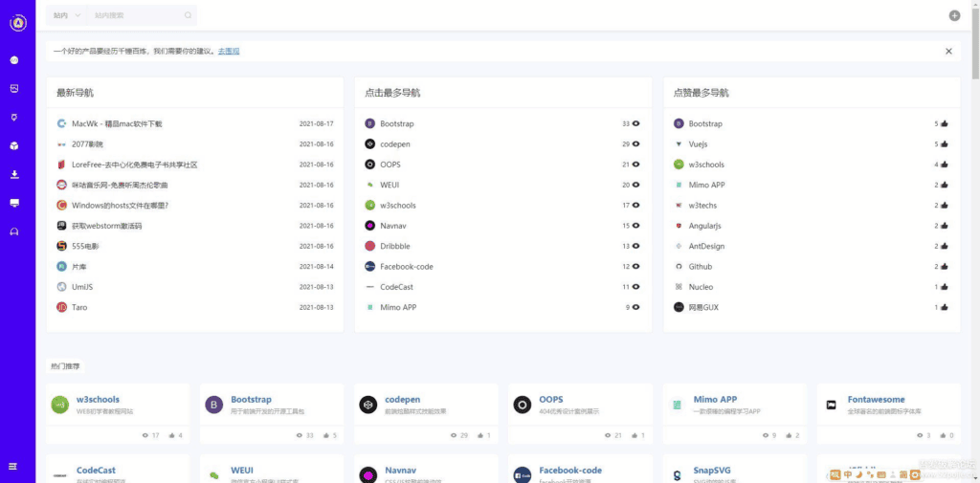Click the 最新导航 panel heading
Screen dimensions: 980x483
point(75,93)
